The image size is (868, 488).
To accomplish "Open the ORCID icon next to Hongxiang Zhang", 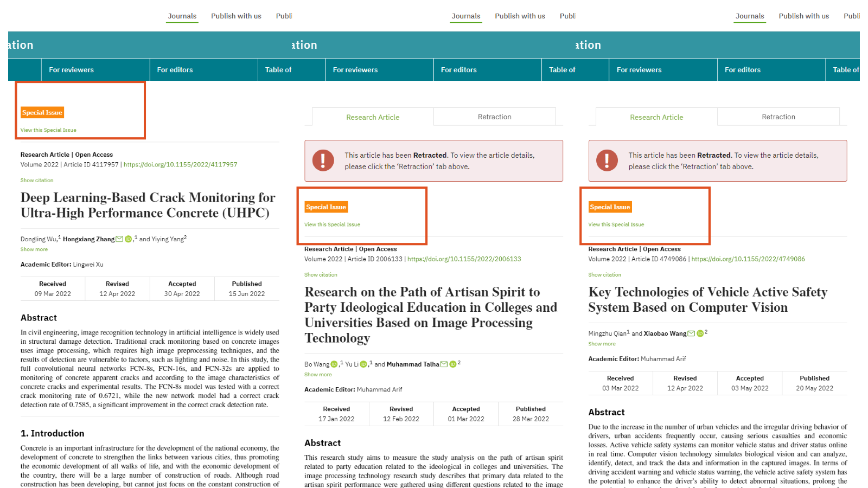I will [x=129, y=239].
